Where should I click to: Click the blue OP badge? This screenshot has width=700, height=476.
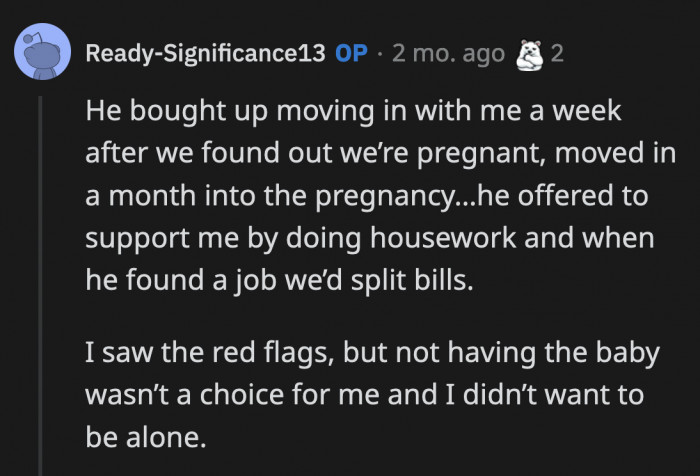351,54
